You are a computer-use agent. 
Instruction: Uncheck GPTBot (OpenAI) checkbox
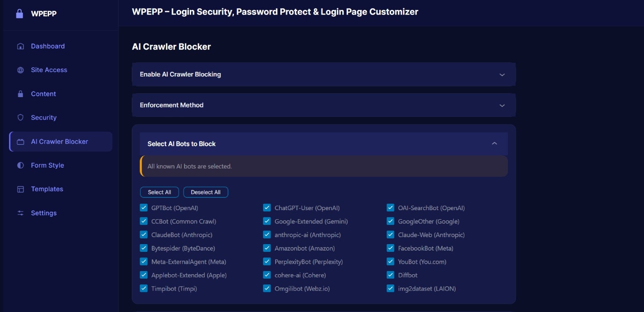coord(144,208)
